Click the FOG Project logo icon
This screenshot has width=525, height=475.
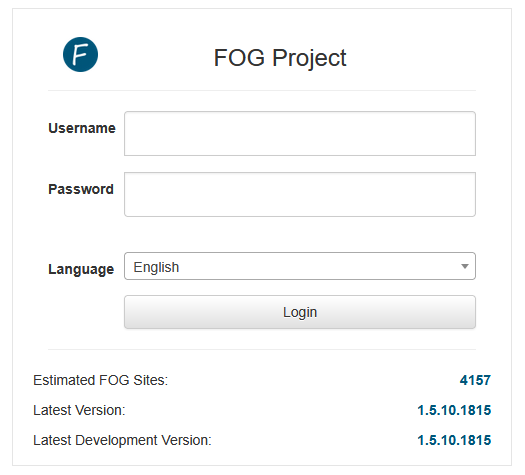pyautogui.click(x=80, y=55)
